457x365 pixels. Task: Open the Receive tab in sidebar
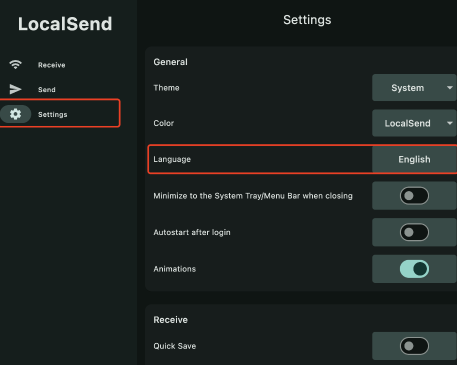tap(52, 65)
